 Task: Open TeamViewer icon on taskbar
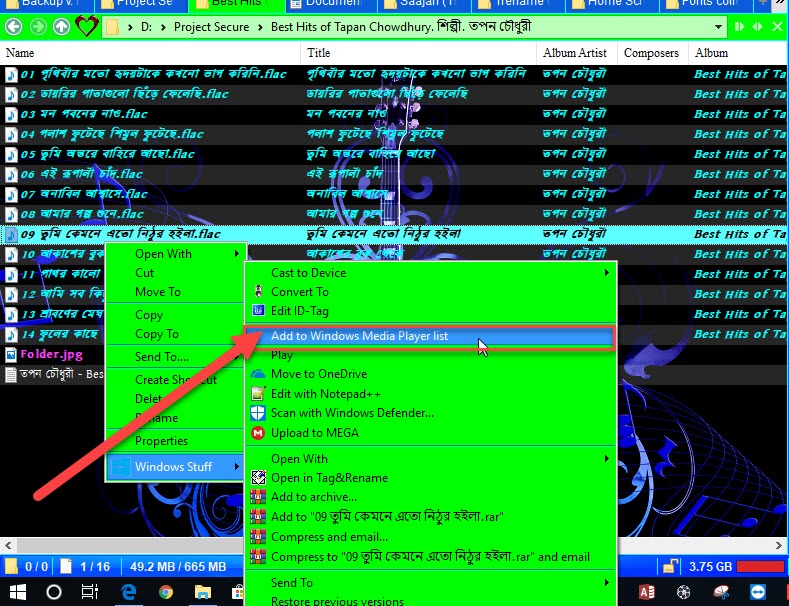(758, 592)
